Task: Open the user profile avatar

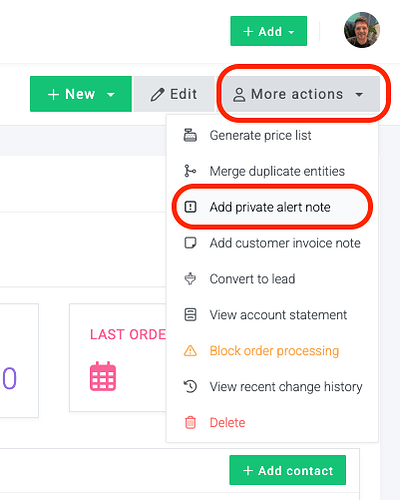Action: pos(362,30)
